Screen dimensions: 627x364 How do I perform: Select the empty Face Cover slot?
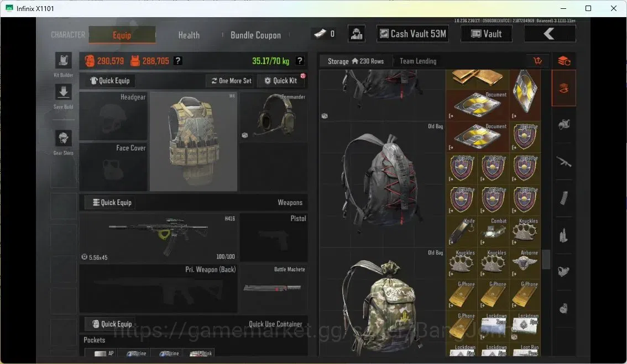pos(113,167)
